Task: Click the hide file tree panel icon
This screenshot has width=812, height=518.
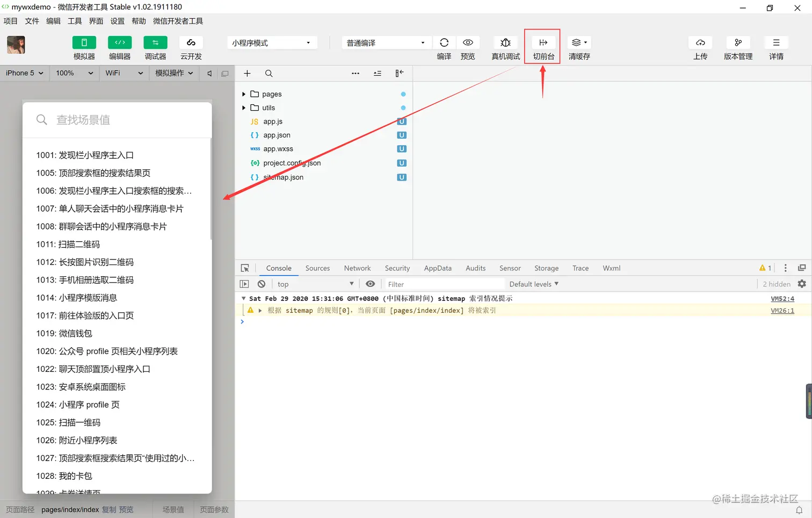Action: click(400, 74)
